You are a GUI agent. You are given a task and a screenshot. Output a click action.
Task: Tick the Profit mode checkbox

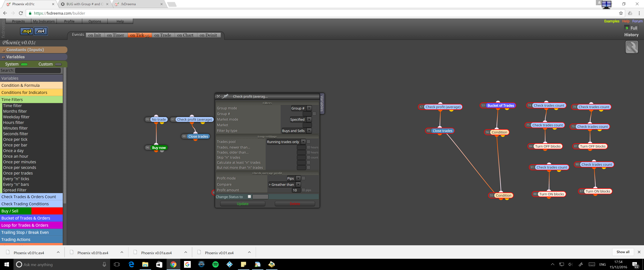(303, 178)
